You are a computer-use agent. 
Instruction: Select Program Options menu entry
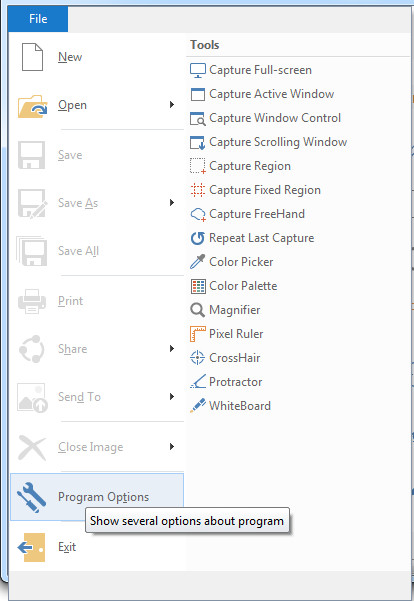97,497
